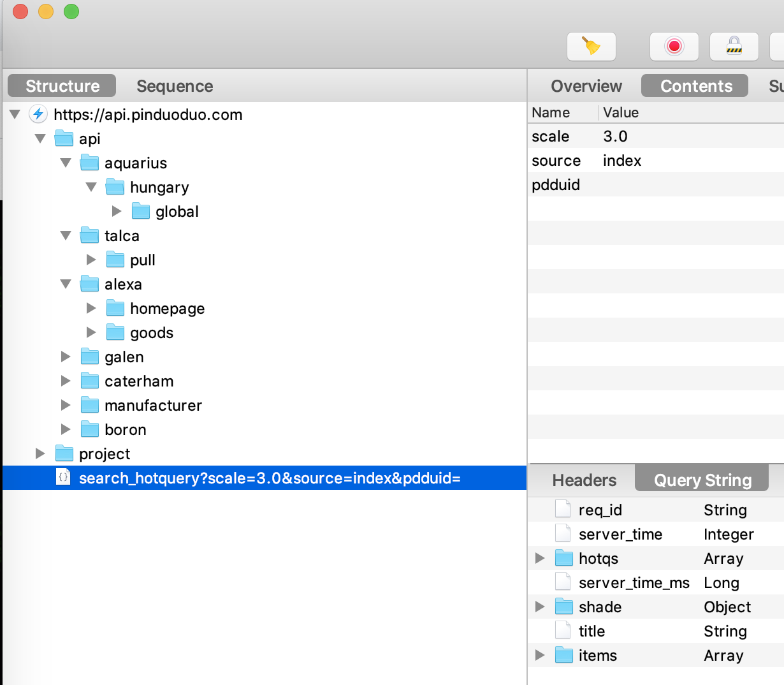Expand the goods folder triangle
784x685 pixels.
pos(91,332)
